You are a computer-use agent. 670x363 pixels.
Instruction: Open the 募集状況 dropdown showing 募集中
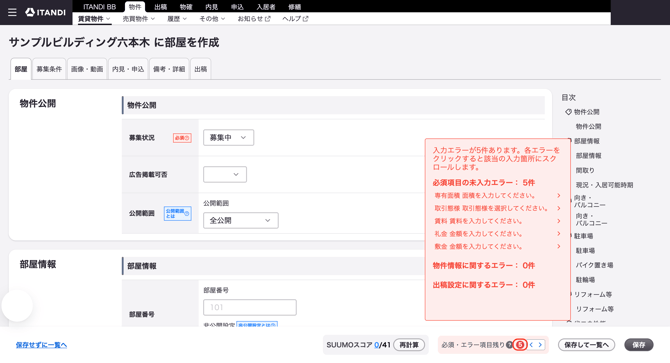228,138
